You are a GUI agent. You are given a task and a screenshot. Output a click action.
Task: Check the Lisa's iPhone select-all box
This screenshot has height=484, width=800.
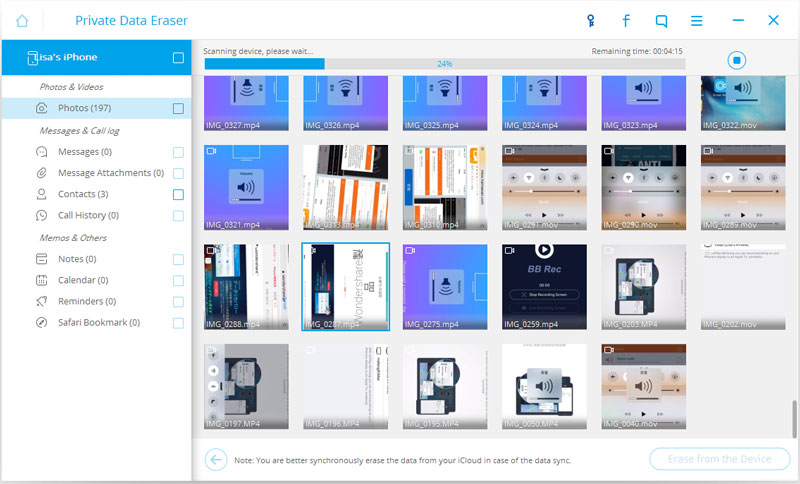click(x=178, y=58)
